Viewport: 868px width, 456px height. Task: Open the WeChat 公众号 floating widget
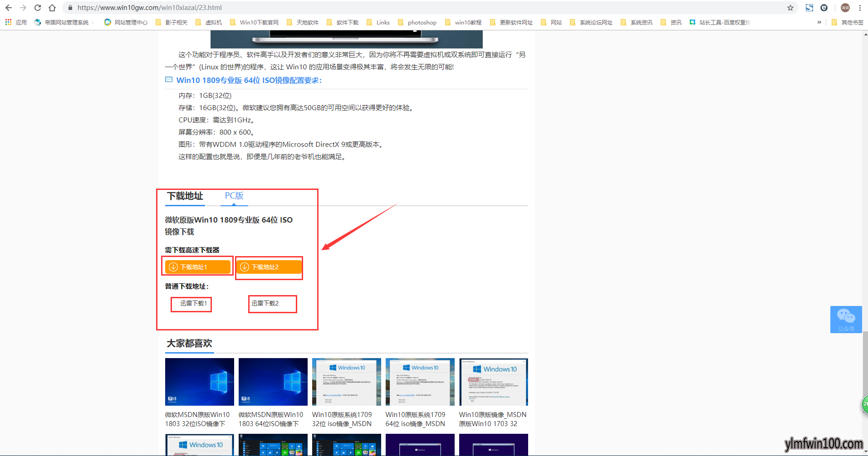coord(846,320)
